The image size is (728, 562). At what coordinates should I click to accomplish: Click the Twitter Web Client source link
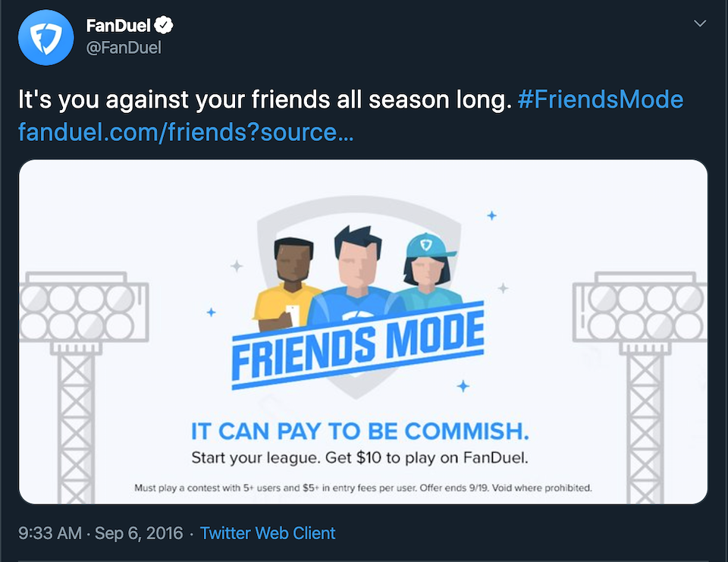268,533
